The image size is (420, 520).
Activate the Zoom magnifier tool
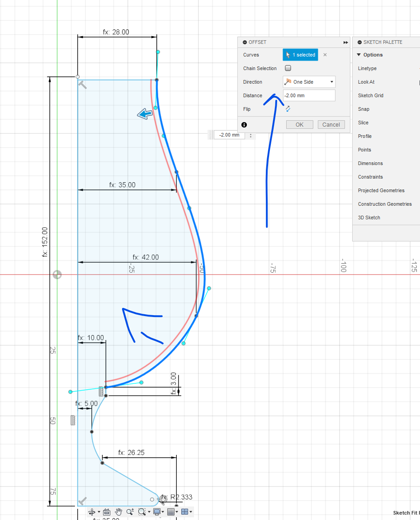pyautogui.click(x=130, y=512)
